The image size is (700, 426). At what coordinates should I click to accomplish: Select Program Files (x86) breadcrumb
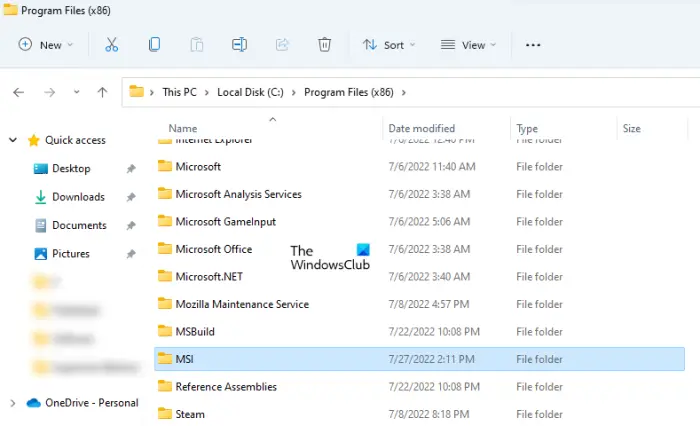pyautogui.click(x=349, y=92)
